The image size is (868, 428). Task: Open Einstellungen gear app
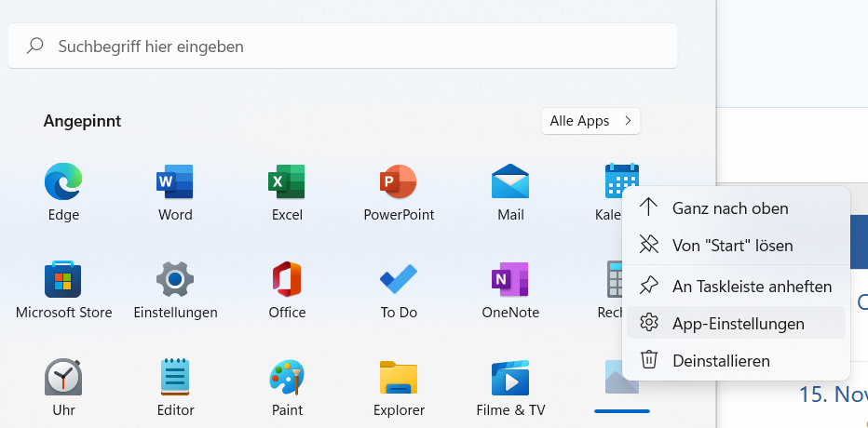tap(175, 289)
